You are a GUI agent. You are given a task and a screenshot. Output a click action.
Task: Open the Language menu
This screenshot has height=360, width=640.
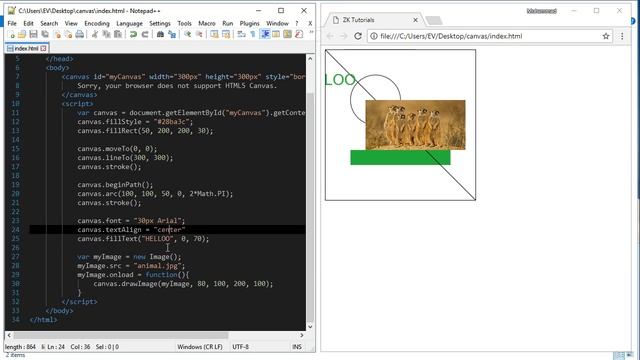click(x=129, y=23)
